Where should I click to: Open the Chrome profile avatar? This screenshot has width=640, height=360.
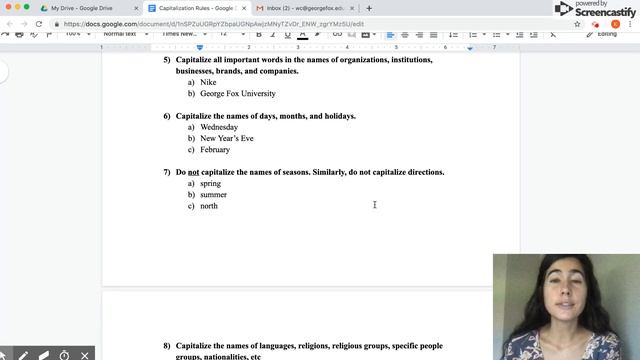point(615,24)
